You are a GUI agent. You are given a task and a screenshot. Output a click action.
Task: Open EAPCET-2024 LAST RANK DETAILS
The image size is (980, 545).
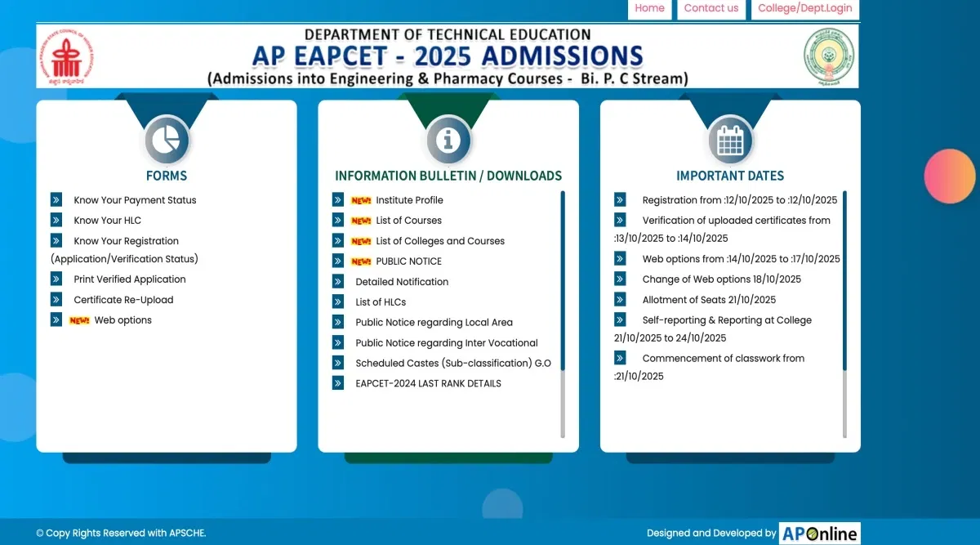428,383
